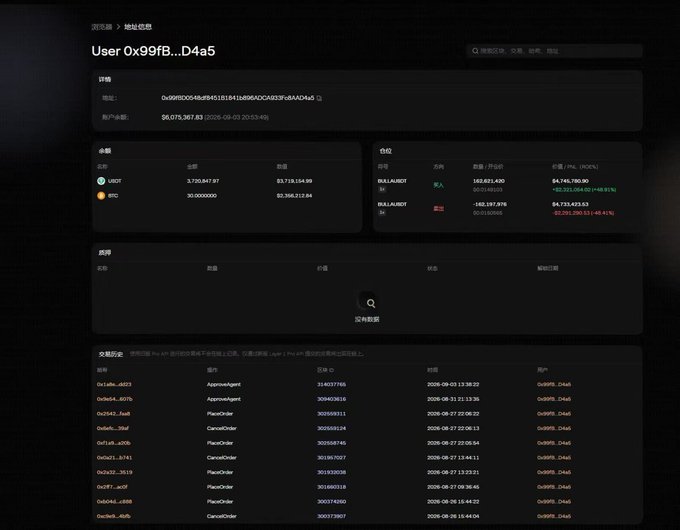The height and width of the screenshot is (530, 680).
Task: Click the account balance $6,075,367.83
Action: pos(182,117)
